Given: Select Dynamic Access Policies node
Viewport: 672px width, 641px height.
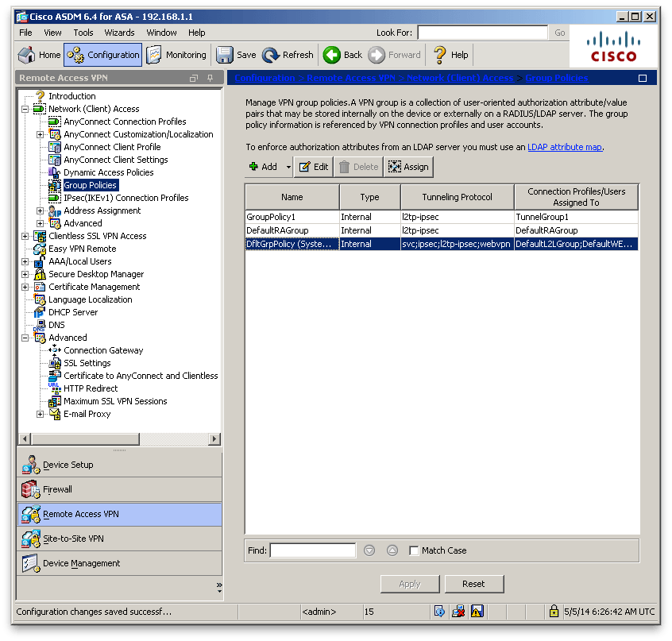Looking at the screenshot, I should tap(109, 172).
